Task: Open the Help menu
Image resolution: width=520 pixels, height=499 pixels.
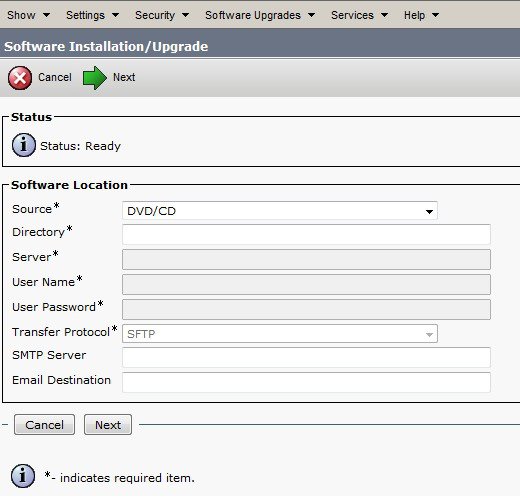Action: pyautogui.click(x=421, y=15)
